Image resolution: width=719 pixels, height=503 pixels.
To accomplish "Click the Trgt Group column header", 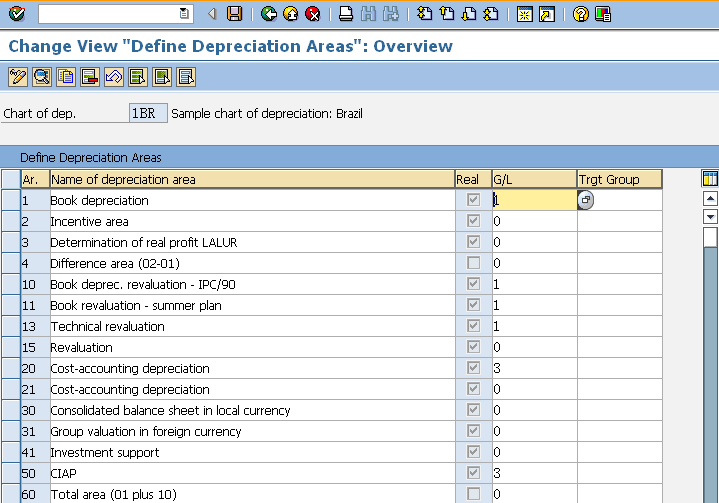I will (619, 179).
